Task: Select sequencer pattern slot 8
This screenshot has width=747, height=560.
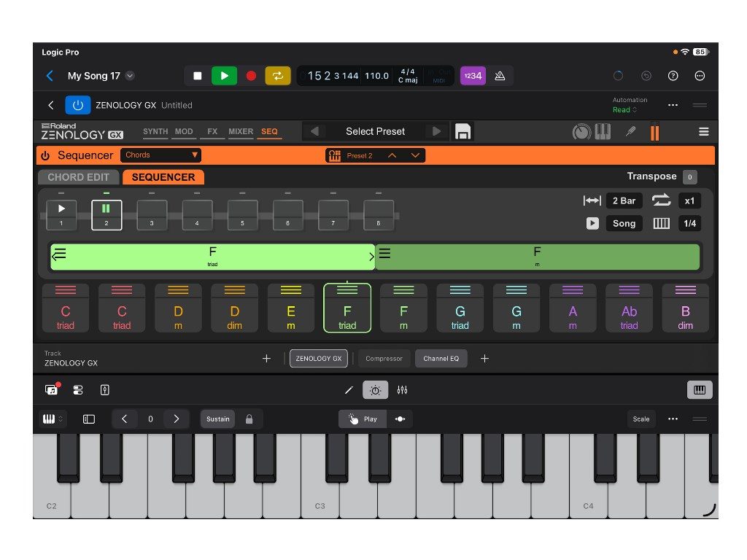Action: coord(379,215)
